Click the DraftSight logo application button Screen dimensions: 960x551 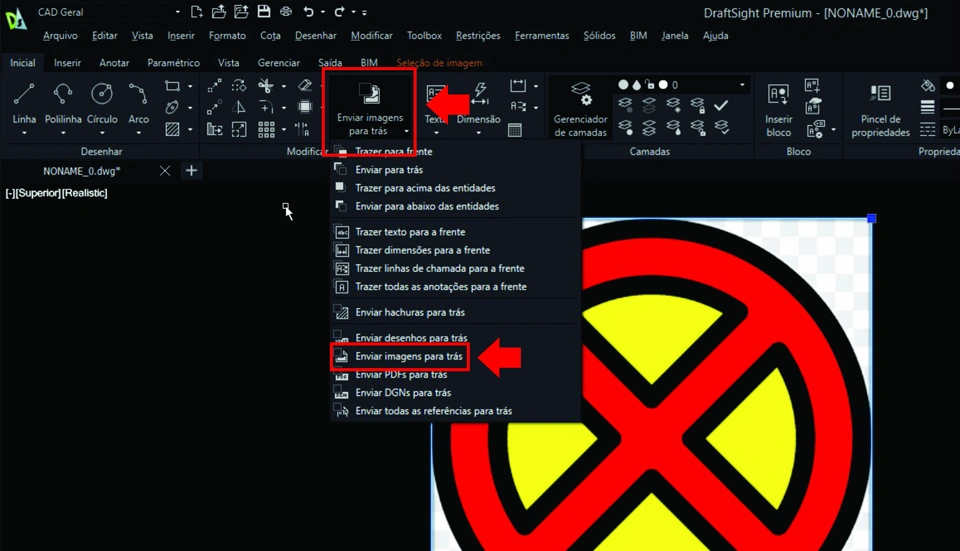15,18
